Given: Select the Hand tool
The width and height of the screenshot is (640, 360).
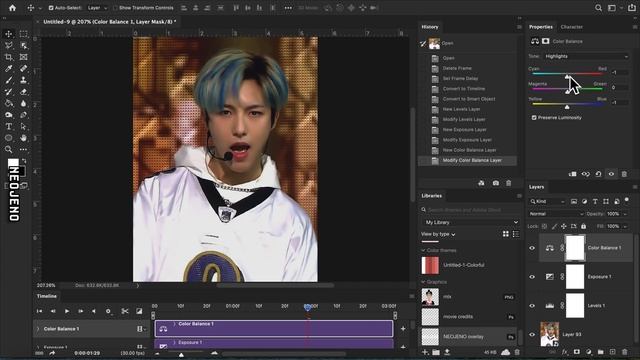Looking at the screenshot, I should [23, 138].
